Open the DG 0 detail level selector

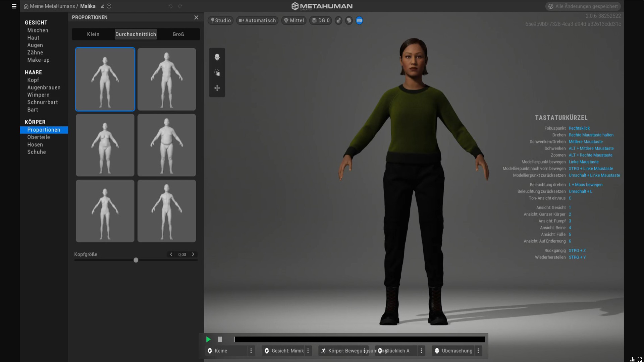pos(320,20)
